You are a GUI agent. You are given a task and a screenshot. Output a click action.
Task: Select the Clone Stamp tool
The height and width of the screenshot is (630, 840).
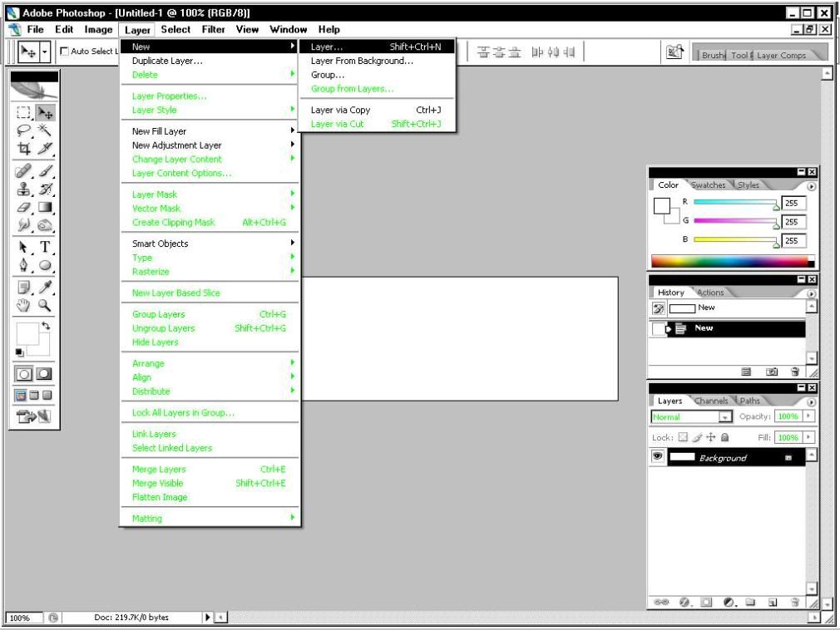coord(23,189)
